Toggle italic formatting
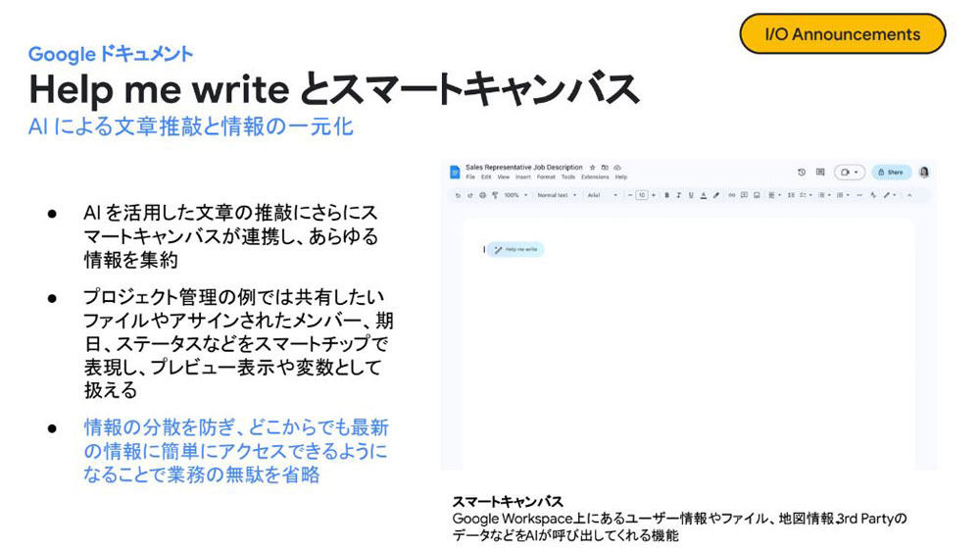 point(679,195)
